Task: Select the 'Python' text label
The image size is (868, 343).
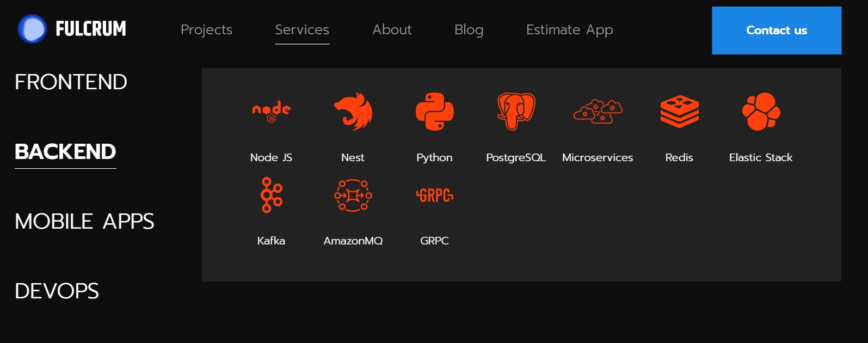Action: (x=434, y=158)
